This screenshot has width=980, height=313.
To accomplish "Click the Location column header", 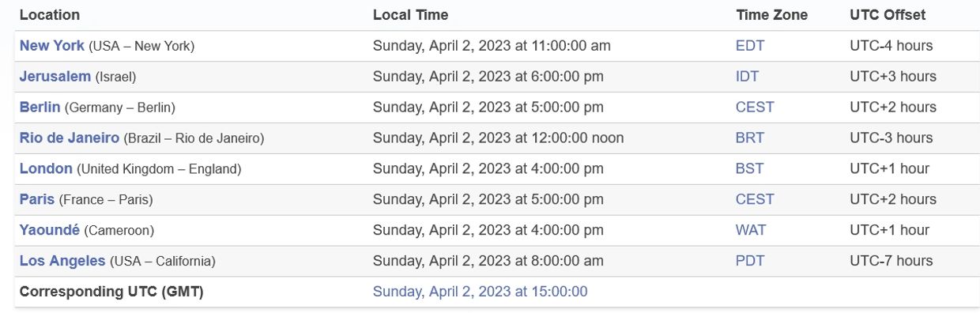I will click(50, 15).
